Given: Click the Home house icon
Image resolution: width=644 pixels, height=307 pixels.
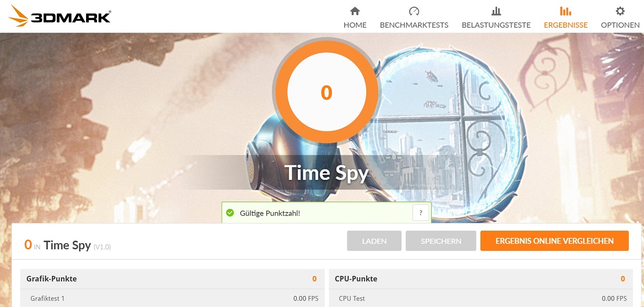Looking at the screenshot, I should (x=355, y=11).
